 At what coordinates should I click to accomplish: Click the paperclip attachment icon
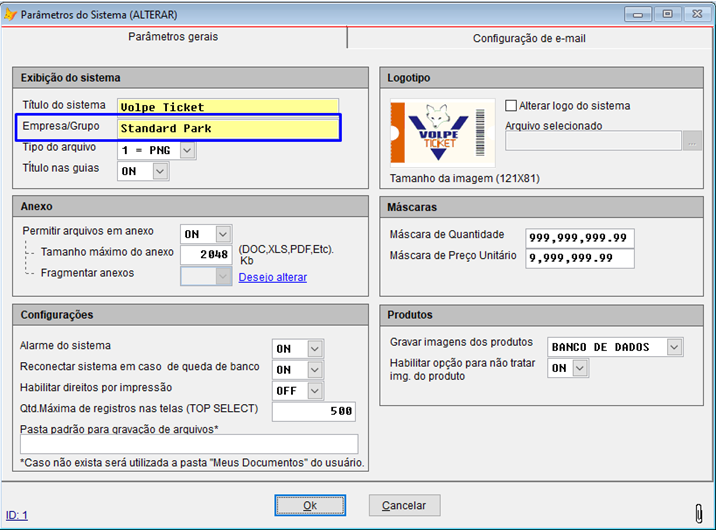[698, 513]
